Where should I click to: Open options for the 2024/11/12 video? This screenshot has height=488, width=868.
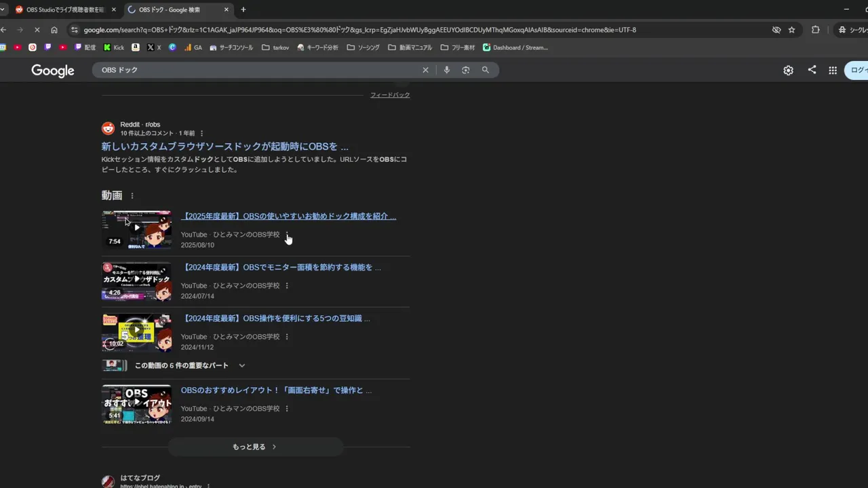tap(287, 337)
